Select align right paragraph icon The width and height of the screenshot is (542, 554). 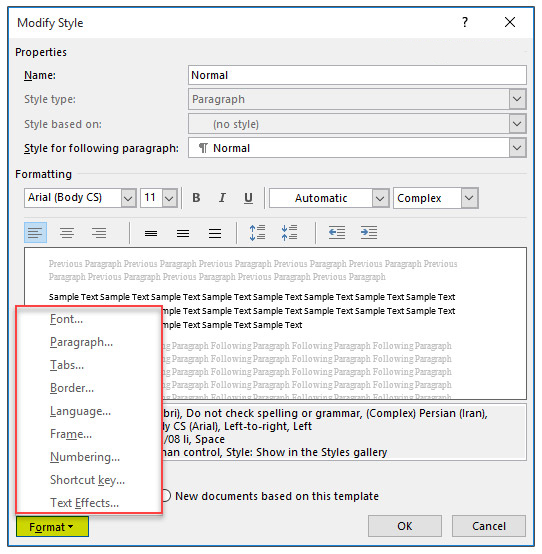tap(99, 233)
